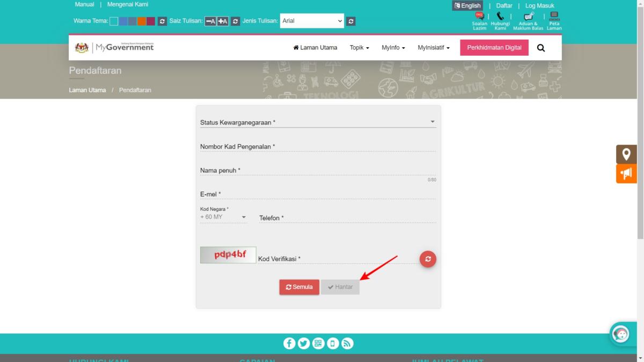The image size is (644, 362).
Task: Reset the Warna Tema theme color
Action: (162, 21)
